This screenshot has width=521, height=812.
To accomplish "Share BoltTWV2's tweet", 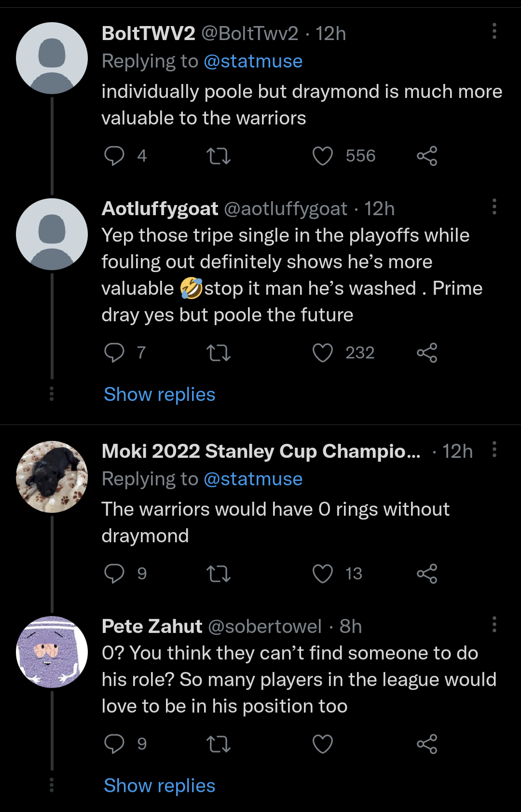I will (x=427, y=156).
